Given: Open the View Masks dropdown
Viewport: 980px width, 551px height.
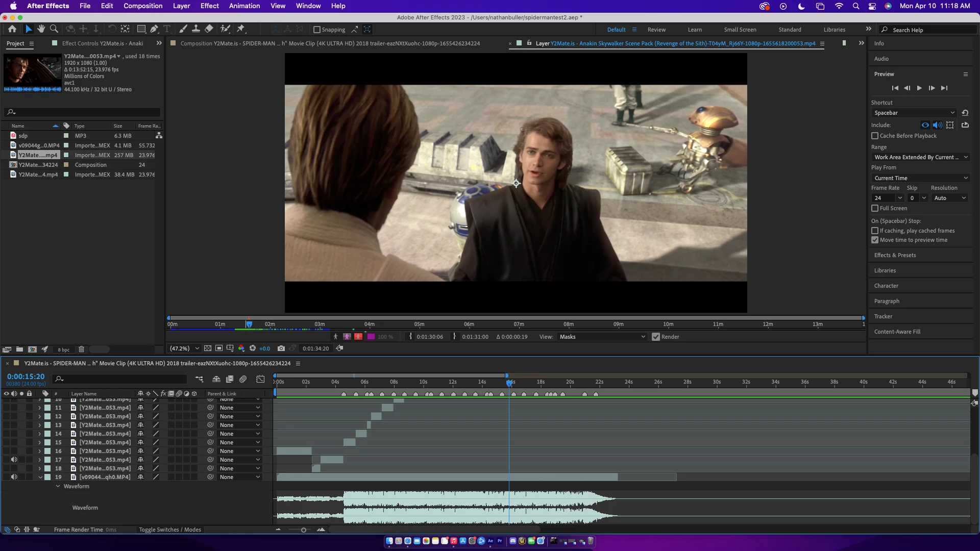Looking at the screenshot, I should 602,337.
